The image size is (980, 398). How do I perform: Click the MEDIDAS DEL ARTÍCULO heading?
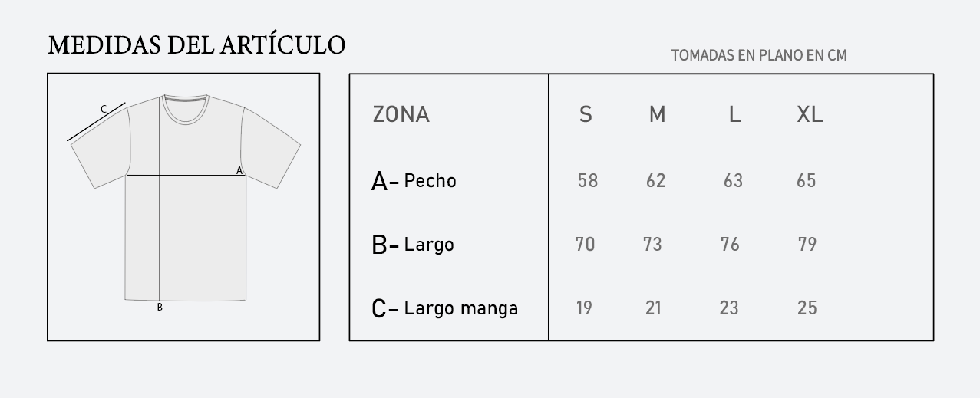pyautogui.click(x=196, y=44)
